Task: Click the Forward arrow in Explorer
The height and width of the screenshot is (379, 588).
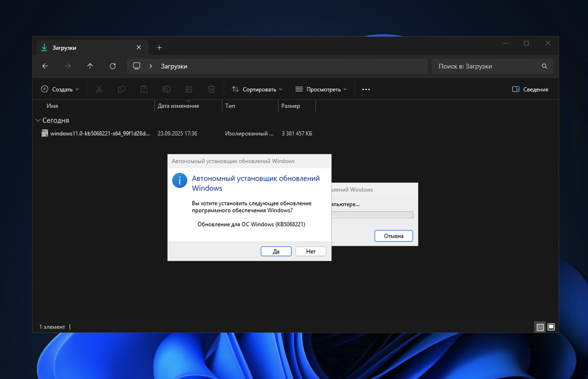Action: (68, 66)
